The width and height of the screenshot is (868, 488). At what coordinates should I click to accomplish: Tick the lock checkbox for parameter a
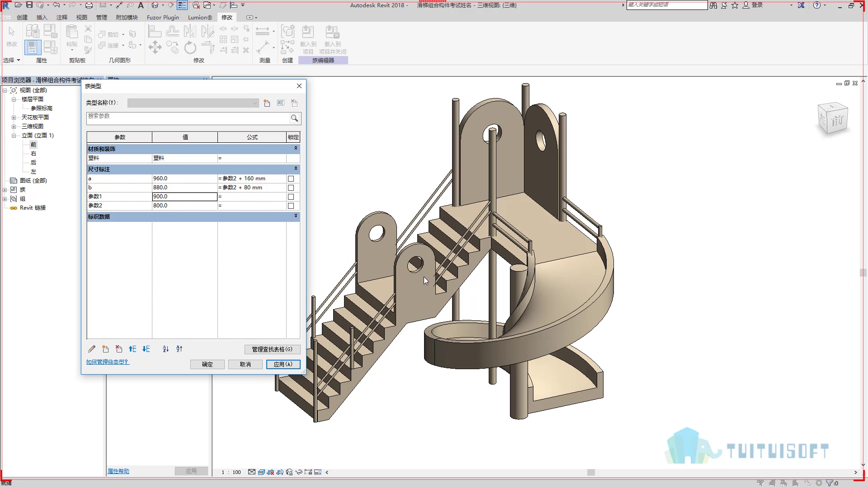[x=291, y=178]
